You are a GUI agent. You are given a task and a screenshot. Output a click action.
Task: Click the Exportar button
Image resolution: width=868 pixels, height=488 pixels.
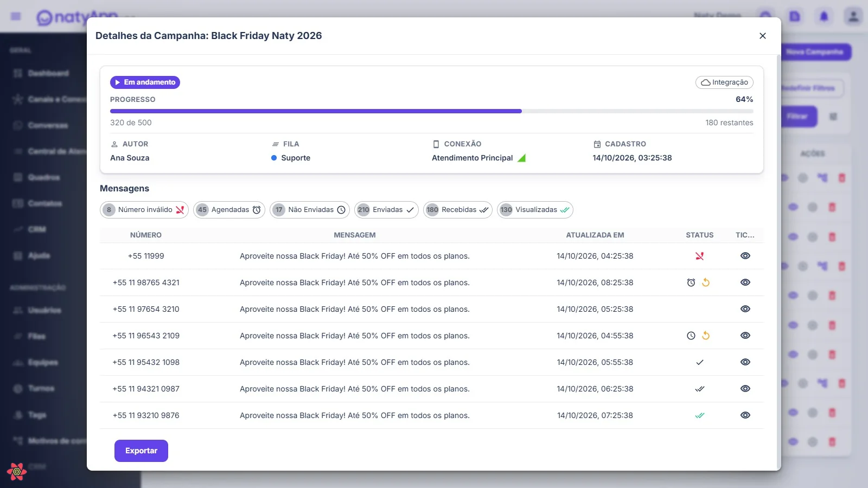[x=141, y=451]
